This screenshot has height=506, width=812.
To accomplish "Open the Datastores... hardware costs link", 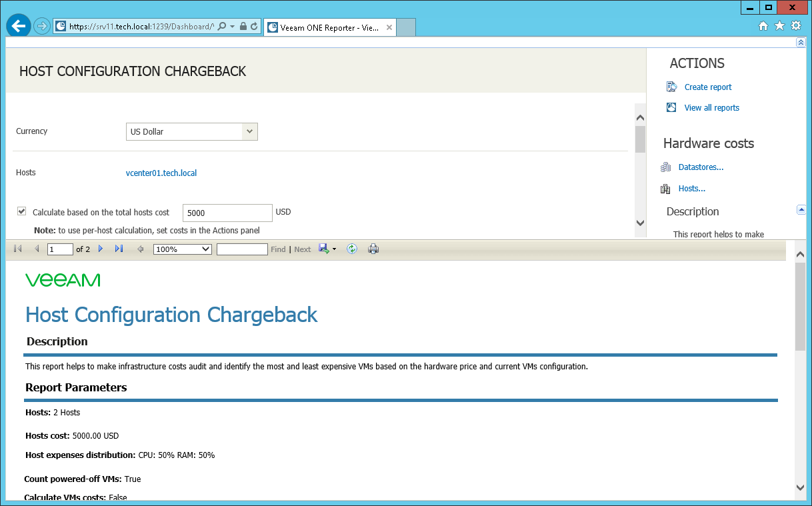I will click(701, 167).
